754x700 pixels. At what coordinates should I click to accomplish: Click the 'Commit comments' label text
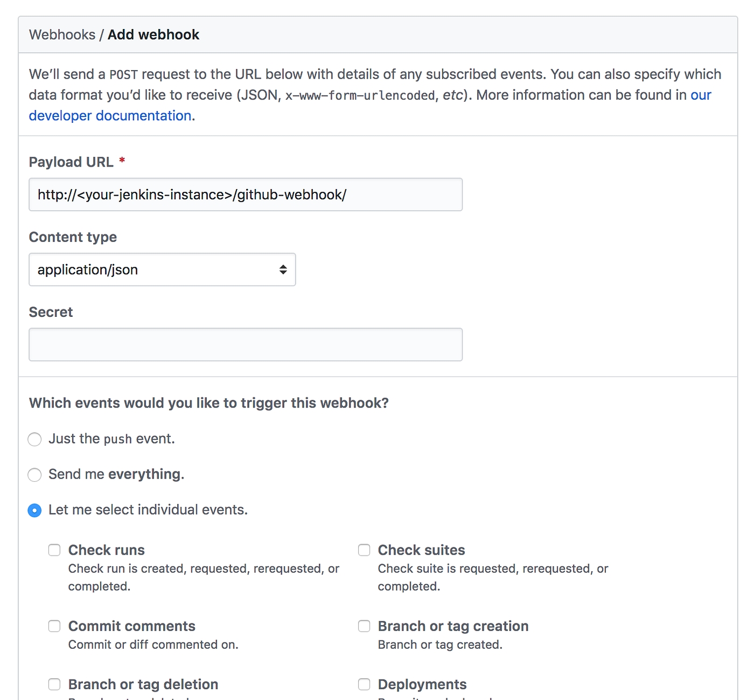coord(131,626)
